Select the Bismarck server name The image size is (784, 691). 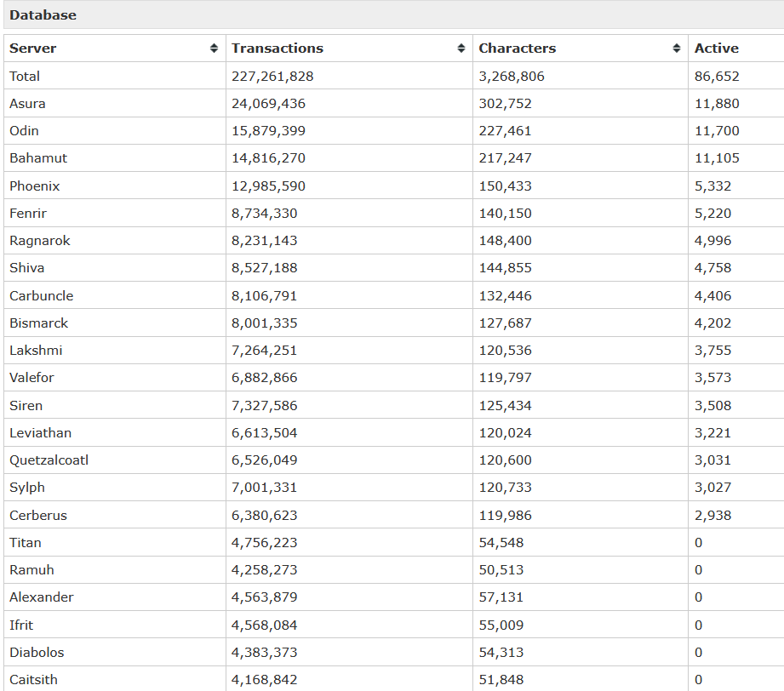38,323
